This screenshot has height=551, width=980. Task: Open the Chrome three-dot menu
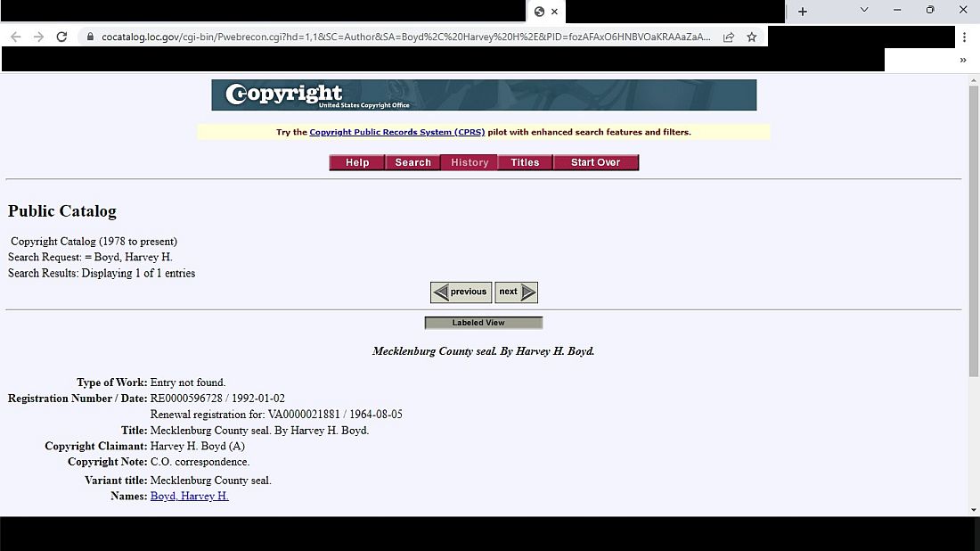(964, 37)
